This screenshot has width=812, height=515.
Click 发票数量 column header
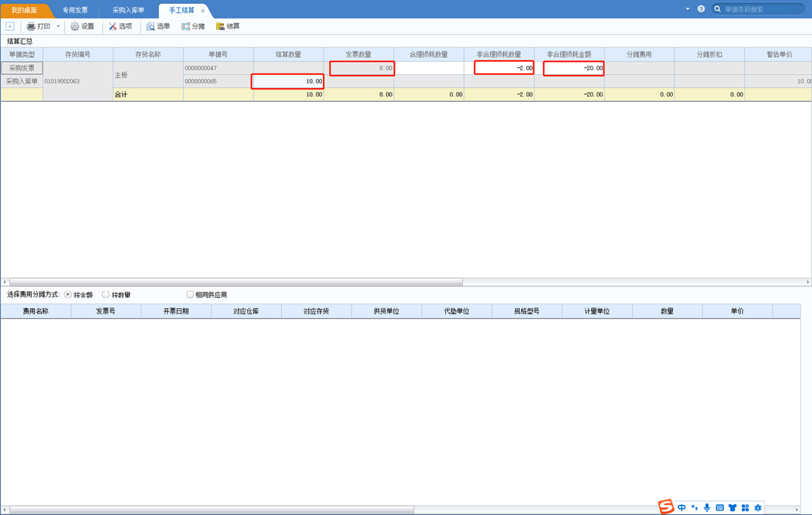pyautogui.click(x=358, y=54)
